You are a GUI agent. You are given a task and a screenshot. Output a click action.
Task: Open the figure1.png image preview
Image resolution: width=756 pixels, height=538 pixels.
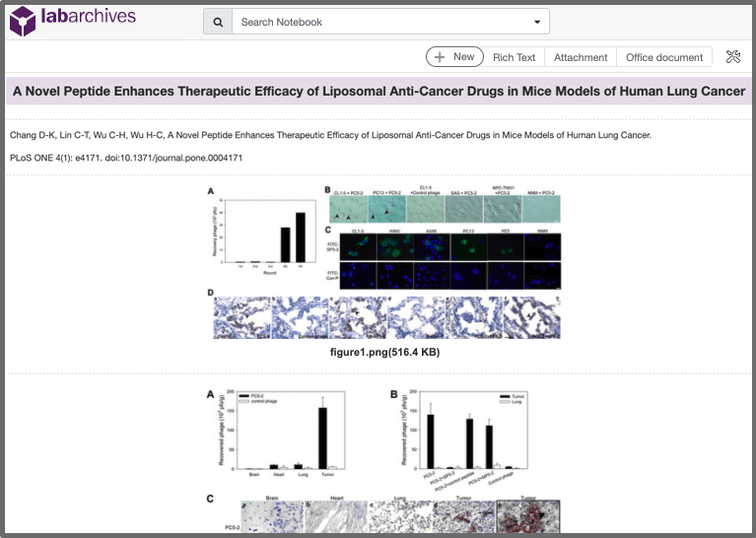point(384,263)
